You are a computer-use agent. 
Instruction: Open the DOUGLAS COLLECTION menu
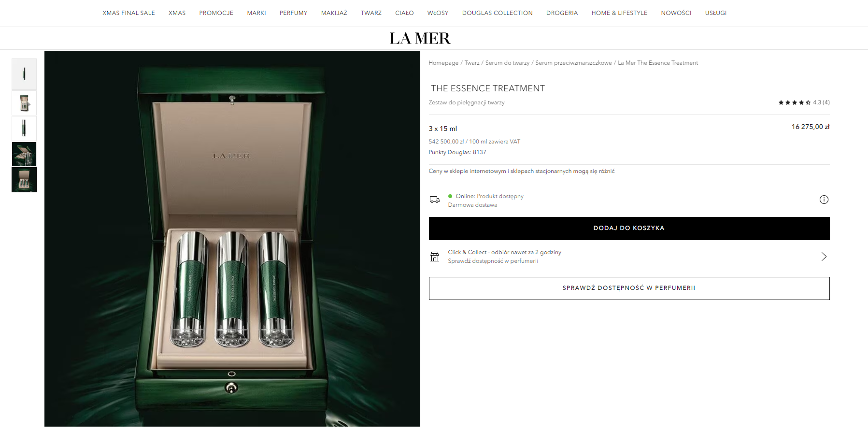pyautogui.click(x=497, y=13)
